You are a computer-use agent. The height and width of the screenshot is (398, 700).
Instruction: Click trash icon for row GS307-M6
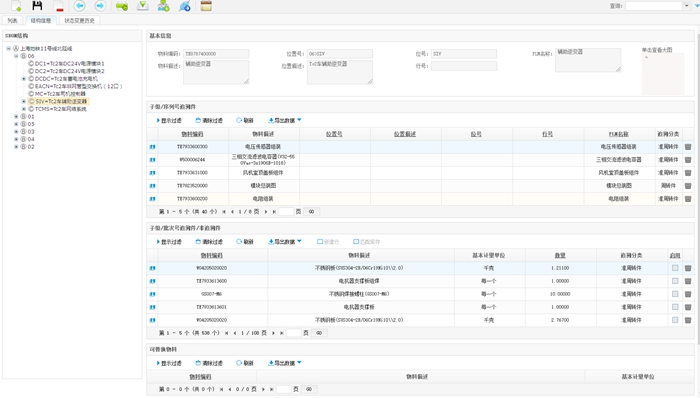tap(688, 294)
